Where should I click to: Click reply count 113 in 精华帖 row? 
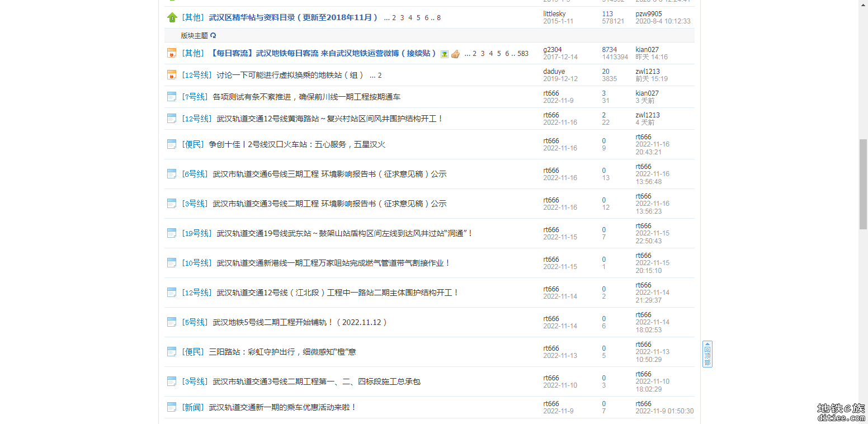(x=607, y=14)
